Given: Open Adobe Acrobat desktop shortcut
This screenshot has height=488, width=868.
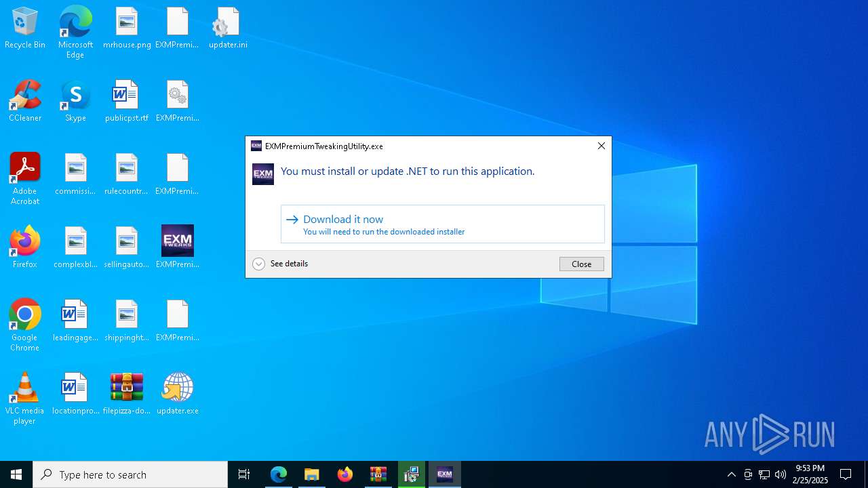Looking at the screenshot, I should coord(25,179).
